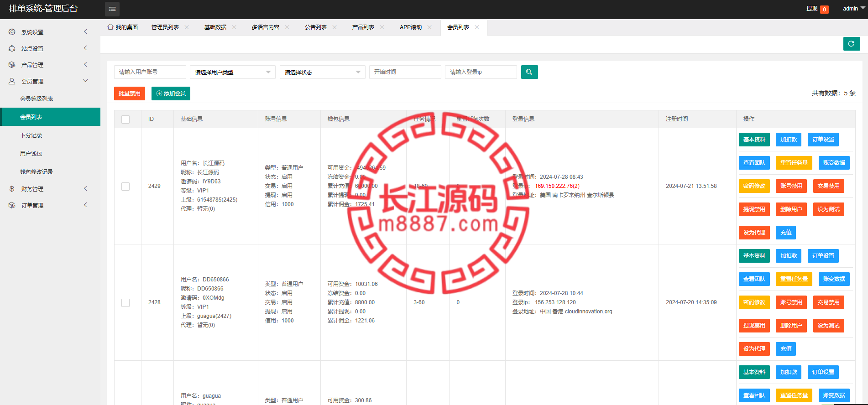Switch to 基础数据 tab
The width and height of the screenshot is (868, 405).
(215, 27)
